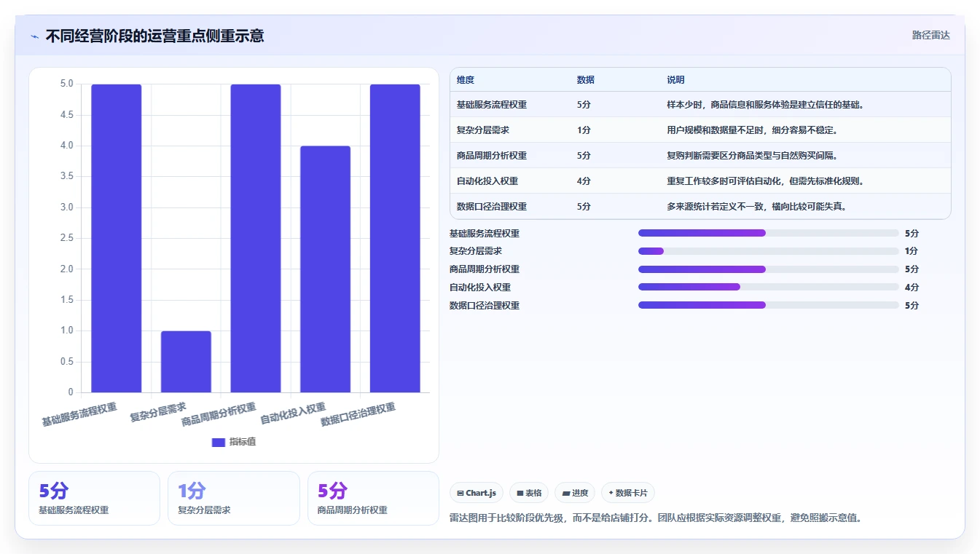Image resolution: width=980 pixels, height=554 pixels.
Task: Open the 1分 复杂分层需求 data card
Action: (234, 498)
